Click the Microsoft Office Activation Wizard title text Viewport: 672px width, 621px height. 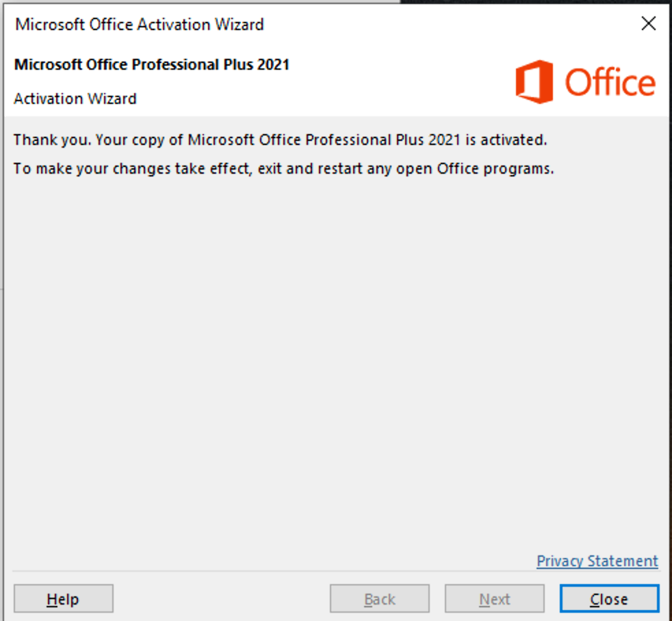click(x=140, y=25)
